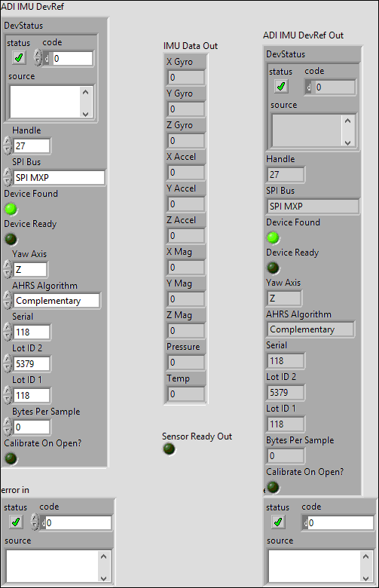Click the Serial stepper arrows in ADI IMU DevRef

click(x=8, y=332)
